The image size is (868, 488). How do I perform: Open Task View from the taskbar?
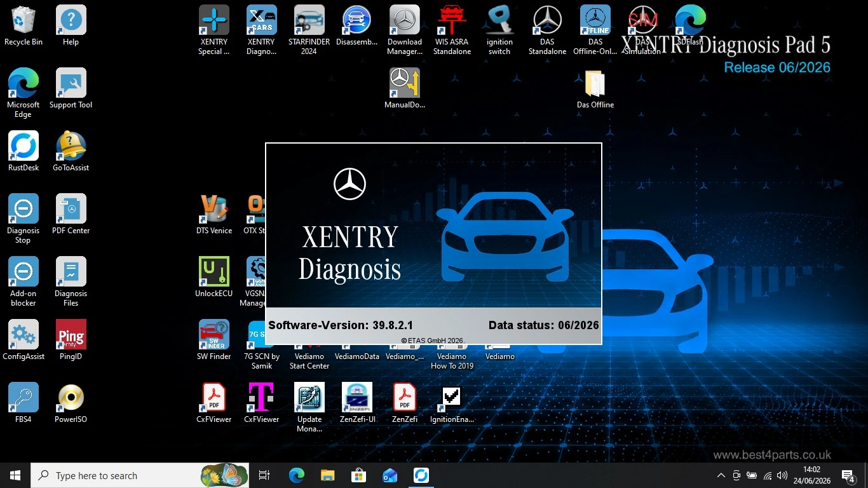click(x=264, y=475)
